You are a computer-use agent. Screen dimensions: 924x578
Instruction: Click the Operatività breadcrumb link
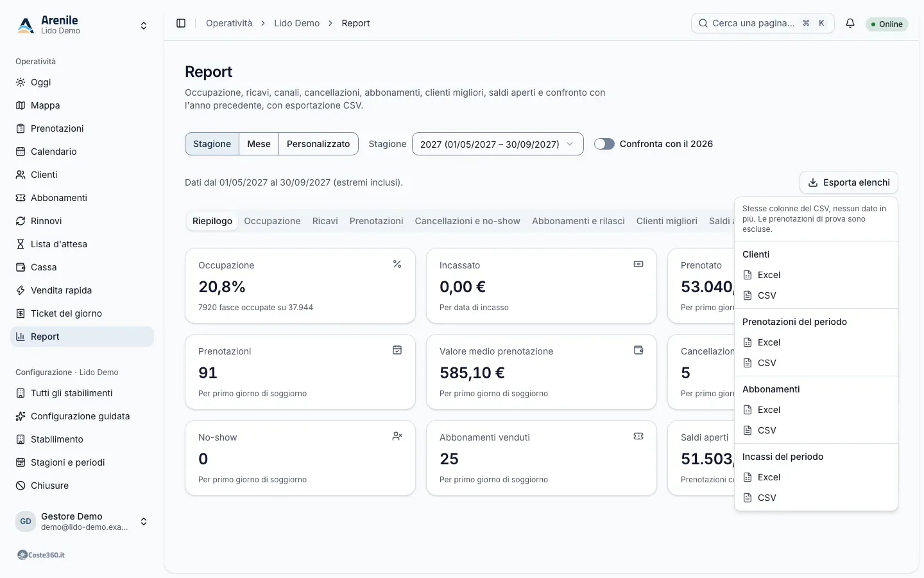[x=229, y=23]
